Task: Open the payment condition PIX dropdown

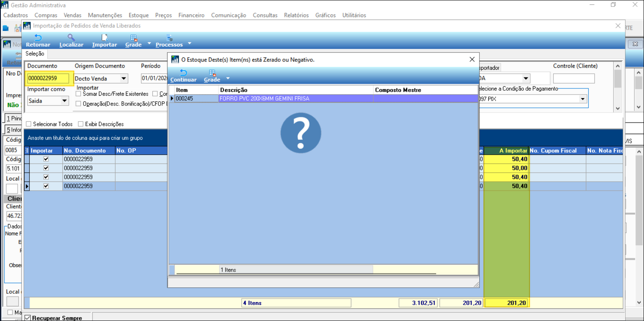Action: (x=583, y=99)
